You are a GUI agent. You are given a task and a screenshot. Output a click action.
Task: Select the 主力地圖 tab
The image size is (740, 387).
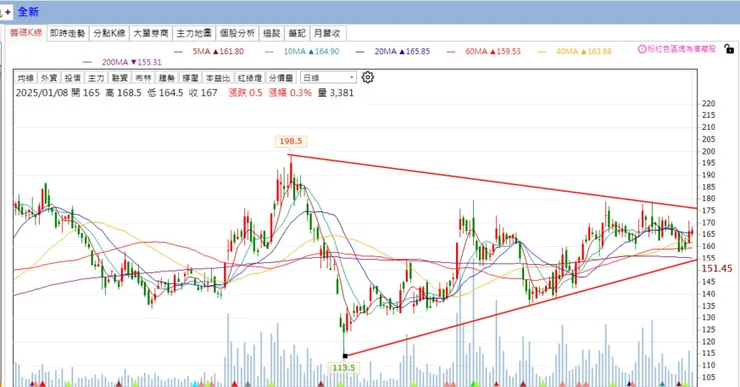click(194, 33)
